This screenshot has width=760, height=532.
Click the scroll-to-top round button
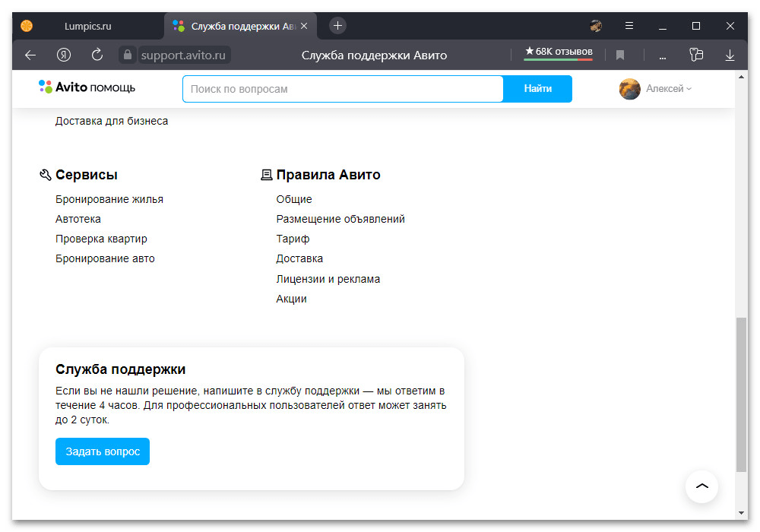point(701,486)
